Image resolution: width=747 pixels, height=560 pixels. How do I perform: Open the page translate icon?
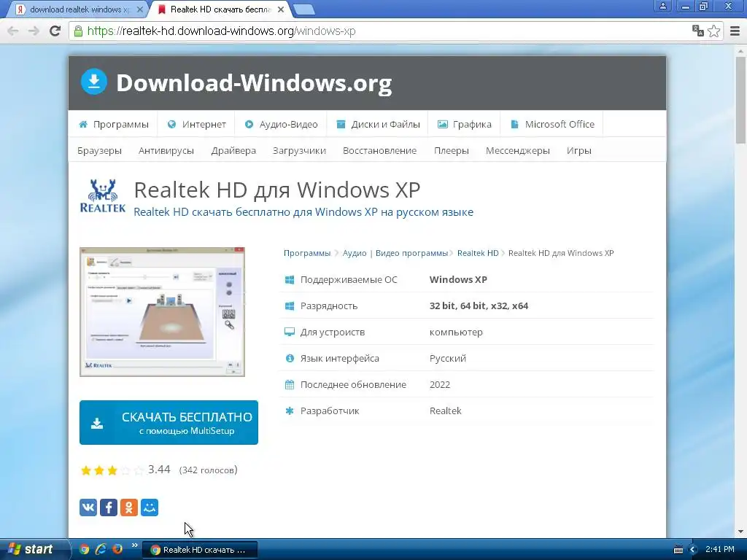[x=697, y=31]
